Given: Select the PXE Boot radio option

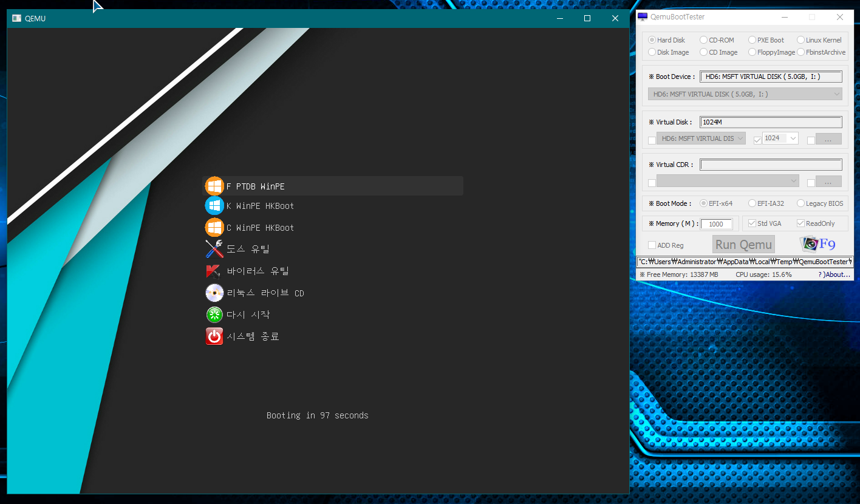Looking at the screenshot, I should click(x=752, y=40).
